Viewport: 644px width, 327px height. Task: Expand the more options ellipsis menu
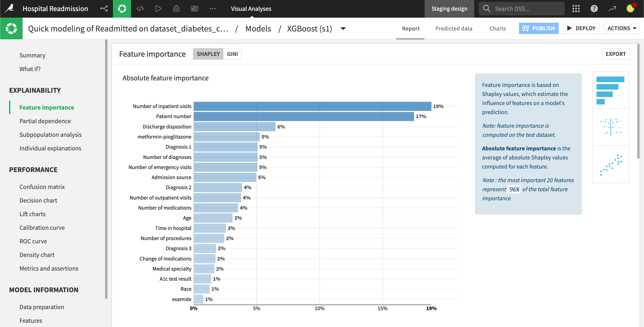pyautogui.click(x=213, y=8)
